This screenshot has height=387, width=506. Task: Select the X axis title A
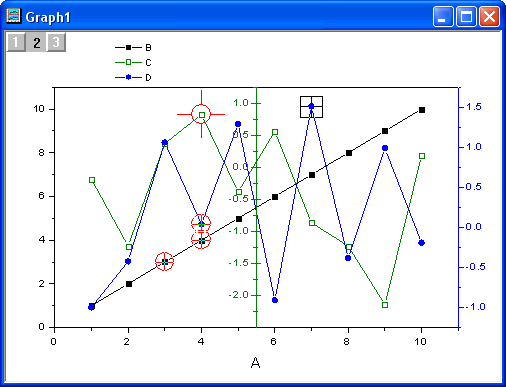click(x=255, y=362)
